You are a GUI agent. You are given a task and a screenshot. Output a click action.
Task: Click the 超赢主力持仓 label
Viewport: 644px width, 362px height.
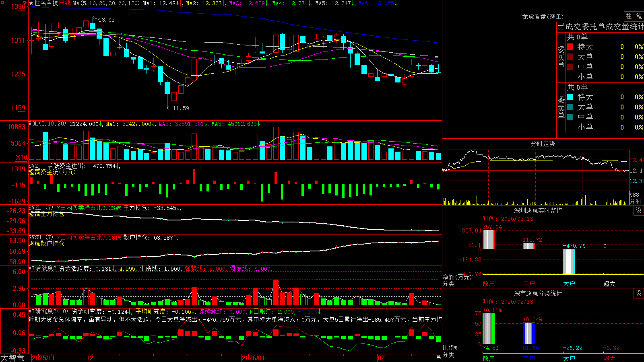[x=46, y=214]
